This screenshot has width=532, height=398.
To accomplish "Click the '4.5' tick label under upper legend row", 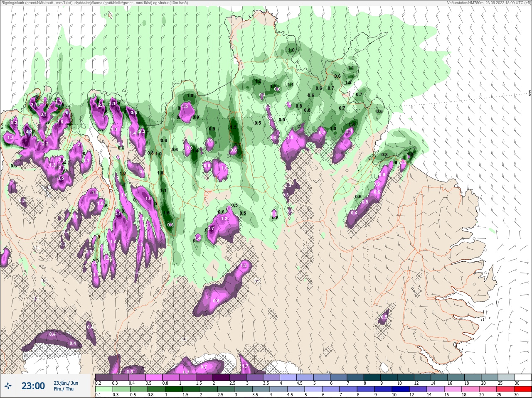I will pos(299,383).
